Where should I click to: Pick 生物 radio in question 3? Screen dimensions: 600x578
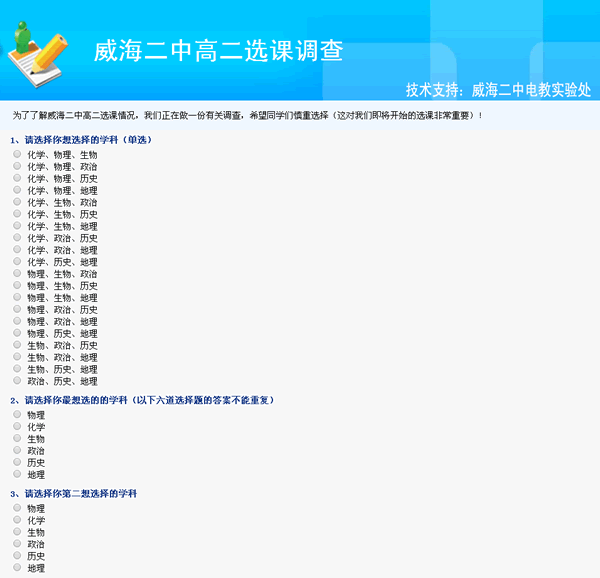click(17, 531)
